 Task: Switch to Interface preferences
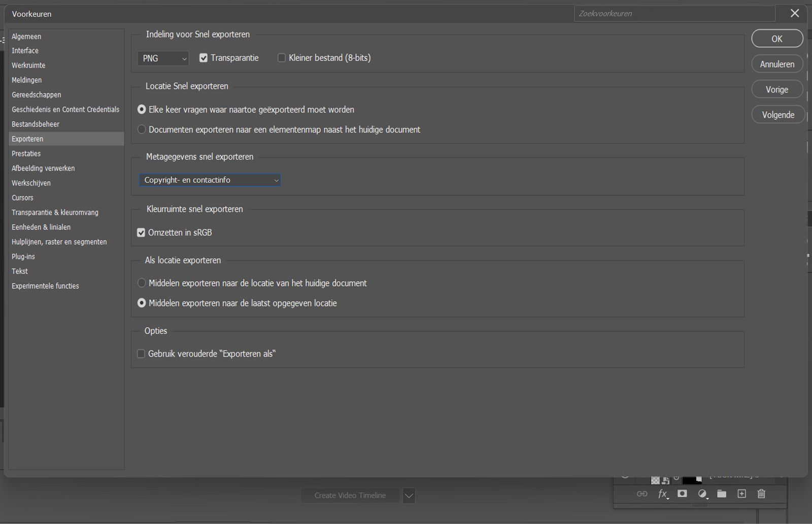pos(25,51)
